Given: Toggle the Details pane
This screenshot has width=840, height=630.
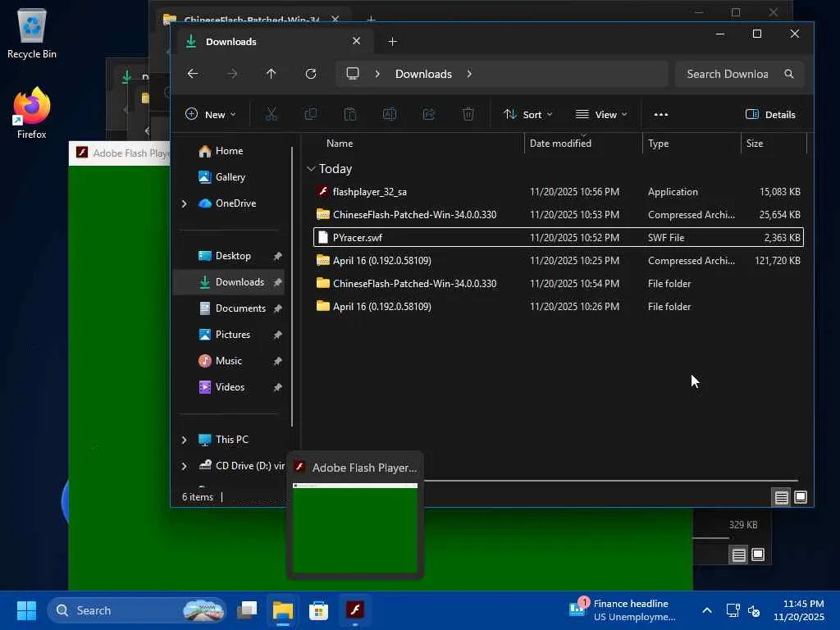Looking at the screenshot, I should point(770,114).
